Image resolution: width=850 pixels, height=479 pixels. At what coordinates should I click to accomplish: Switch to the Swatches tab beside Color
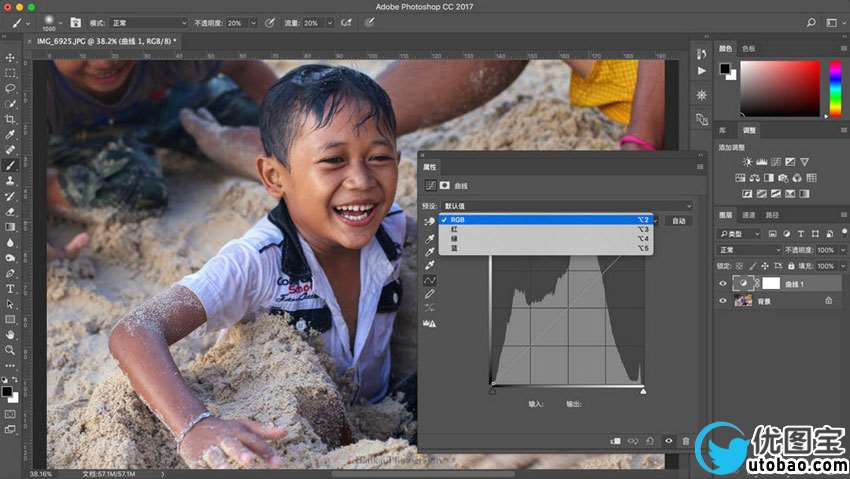pos(748,49)
